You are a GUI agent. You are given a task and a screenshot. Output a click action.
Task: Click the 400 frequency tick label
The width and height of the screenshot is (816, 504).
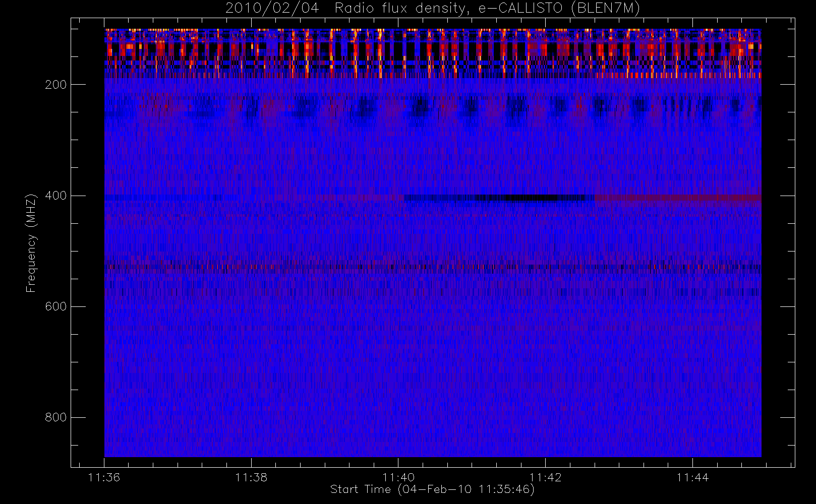coord(55,196)
